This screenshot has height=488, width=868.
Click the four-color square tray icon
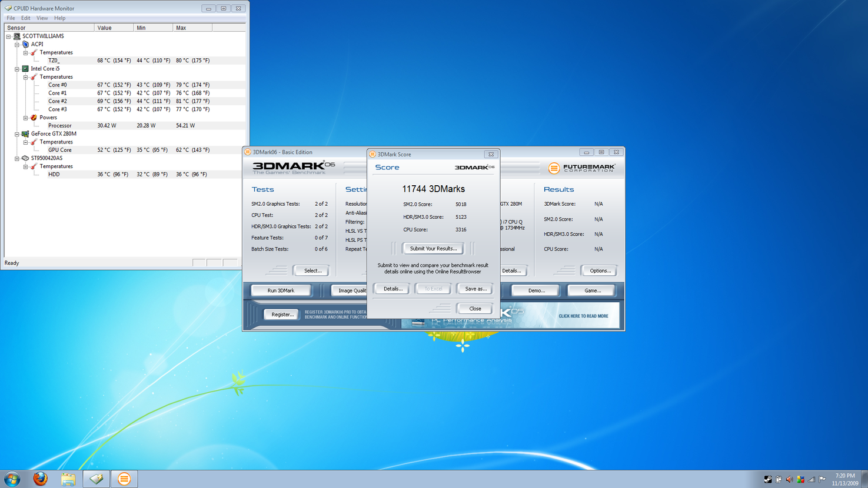click(x=800, y=479)
